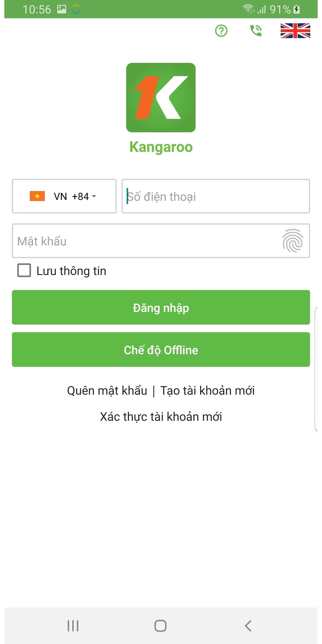Switch language using the UK flag
Screen dimensions: 322x644
295,31
